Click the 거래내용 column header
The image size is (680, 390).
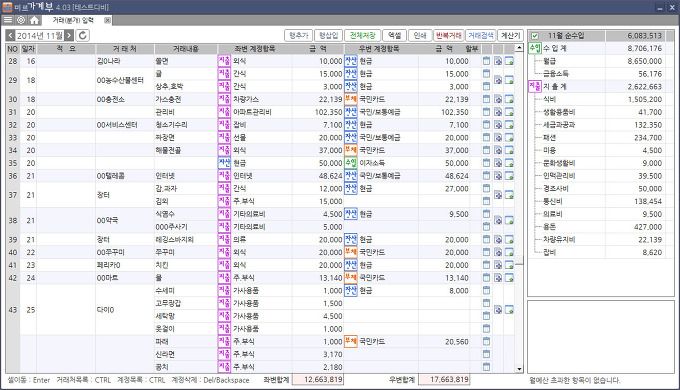(x=186, y=49)
